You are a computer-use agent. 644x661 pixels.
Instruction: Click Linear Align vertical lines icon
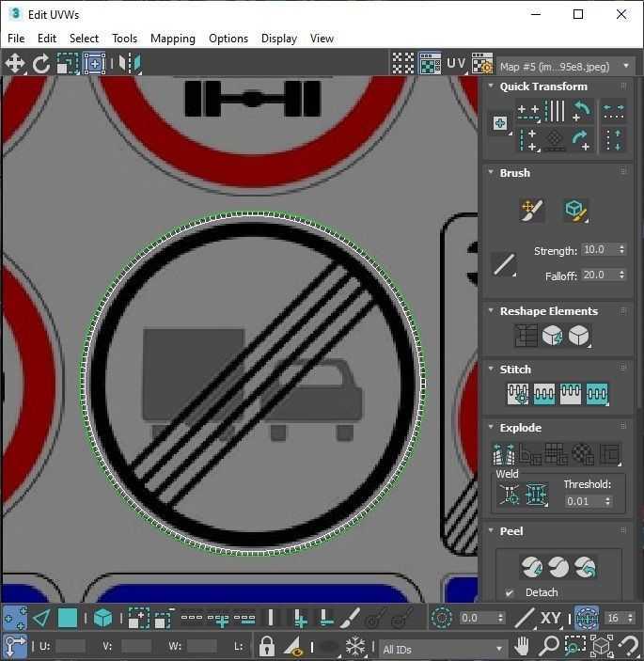555,111
